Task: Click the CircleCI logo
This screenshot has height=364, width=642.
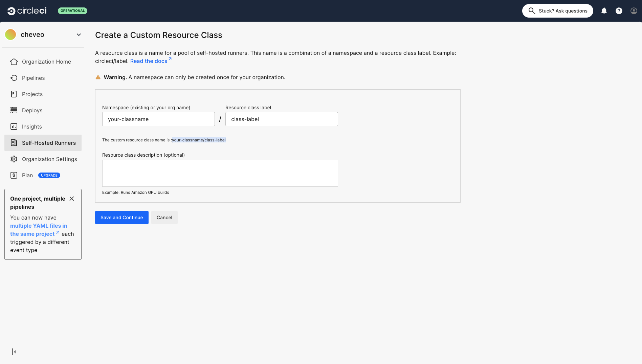Action: [27, 10]
